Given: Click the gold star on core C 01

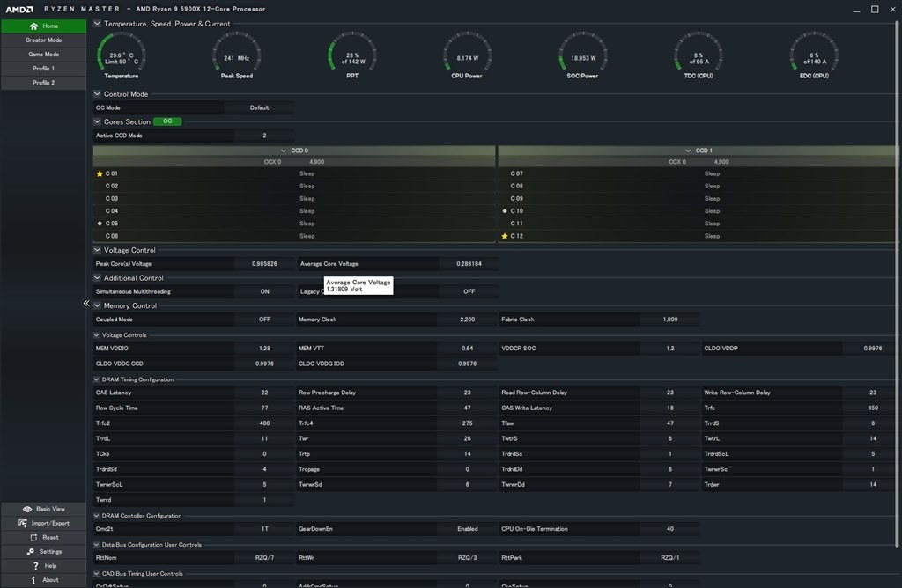Looking at the screenshot, I should click(x=100, y=173).
